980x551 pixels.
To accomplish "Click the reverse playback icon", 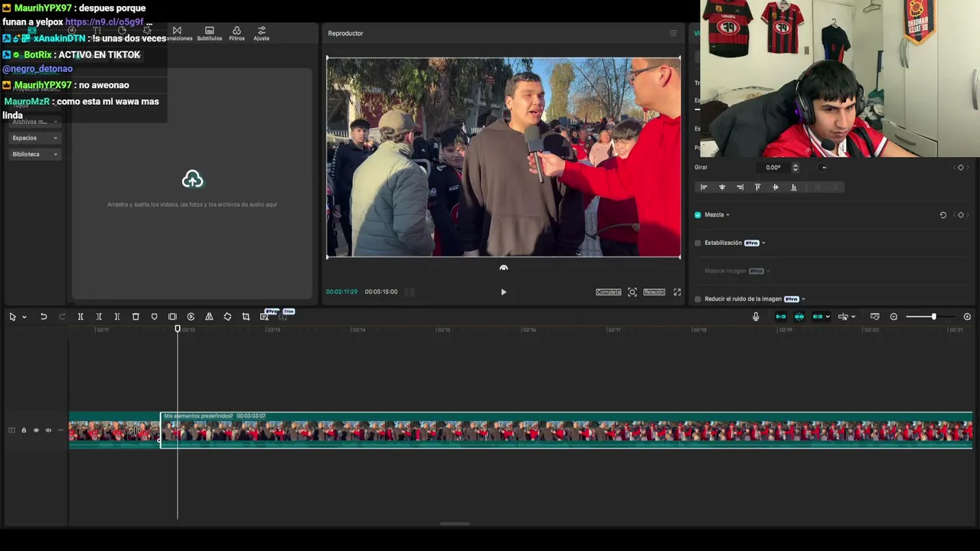I will [191, 317].
